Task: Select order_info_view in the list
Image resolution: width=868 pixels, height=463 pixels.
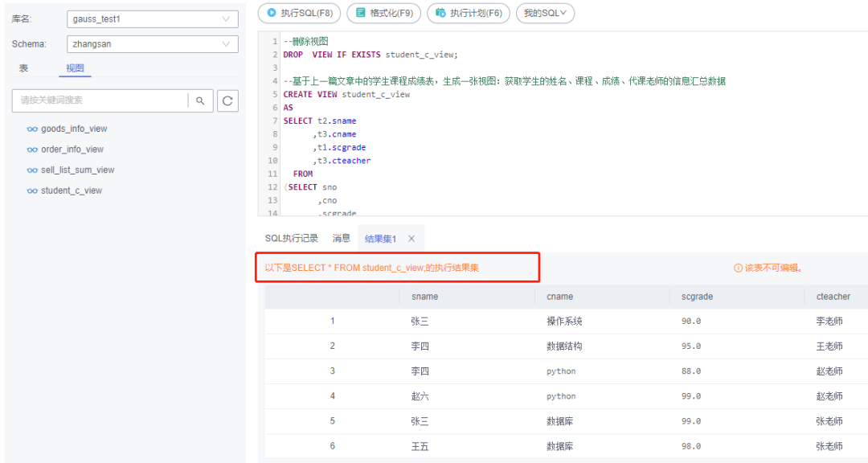Action: (x=72, y=150)
